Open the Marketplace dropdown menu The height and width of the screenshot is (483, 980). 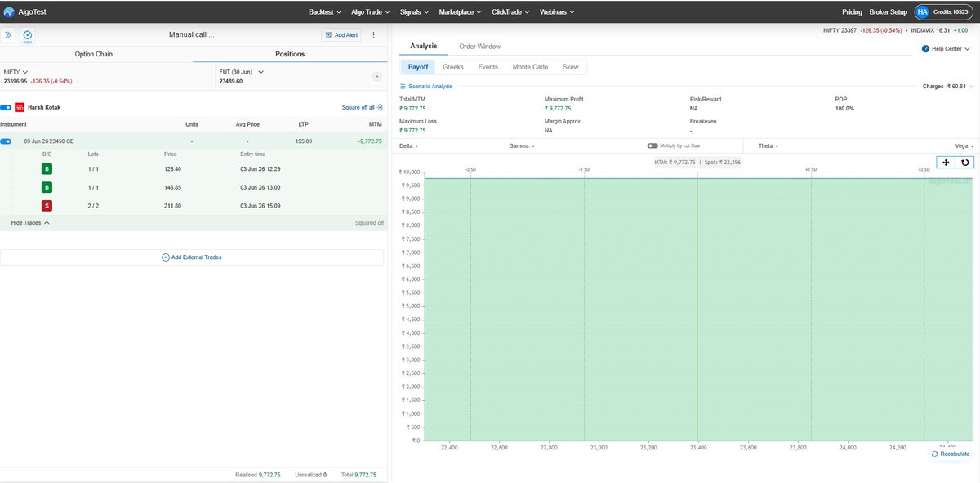460,12
